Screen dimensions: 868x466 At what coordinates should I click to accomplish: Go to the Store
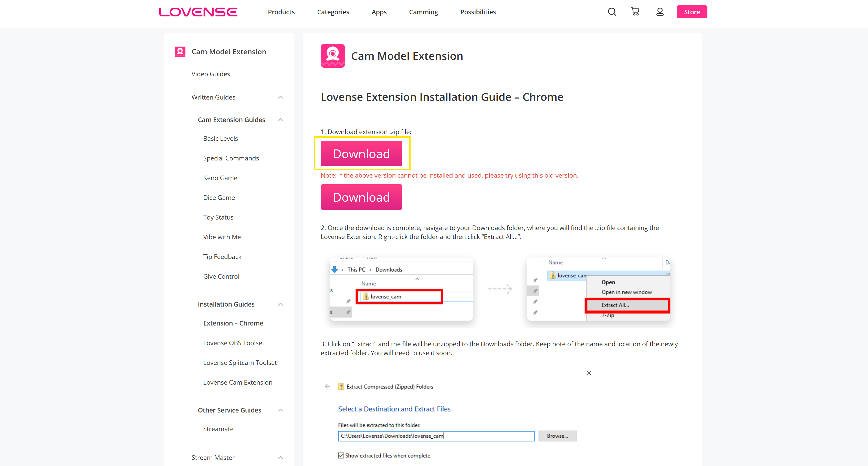[x=692, y=12]
